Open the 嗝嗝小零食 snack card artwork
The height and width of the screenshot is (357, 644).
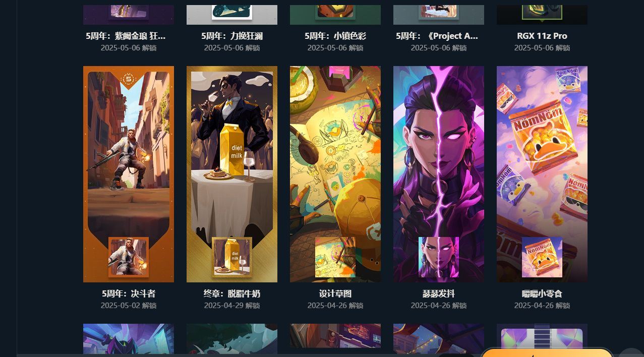(542, 174)
